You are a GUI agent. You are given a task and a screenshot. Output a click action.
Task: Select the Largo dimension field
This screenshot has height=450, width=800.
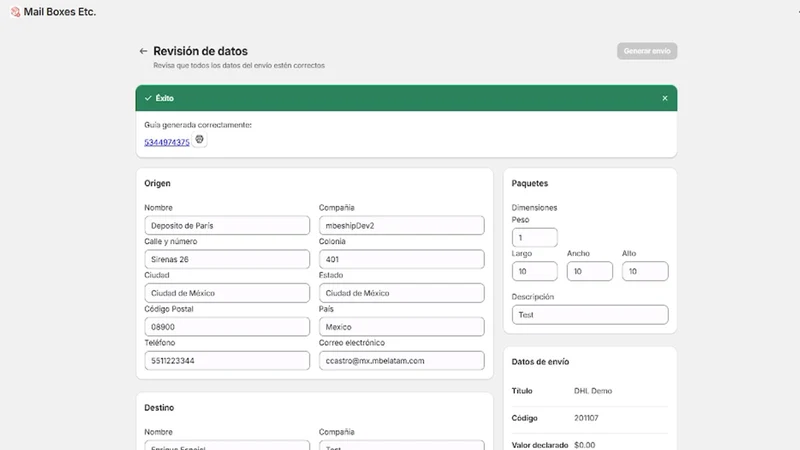[535, 271]
